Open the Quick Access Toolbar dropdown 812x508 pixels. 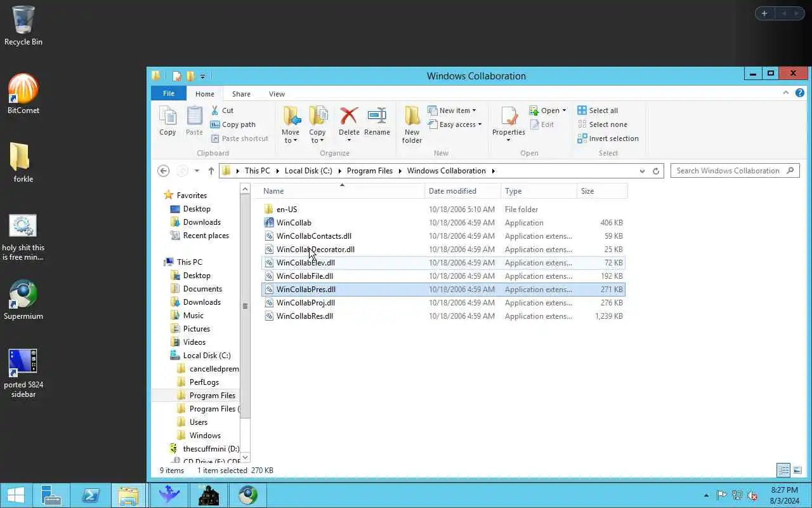tap(202, 76)
